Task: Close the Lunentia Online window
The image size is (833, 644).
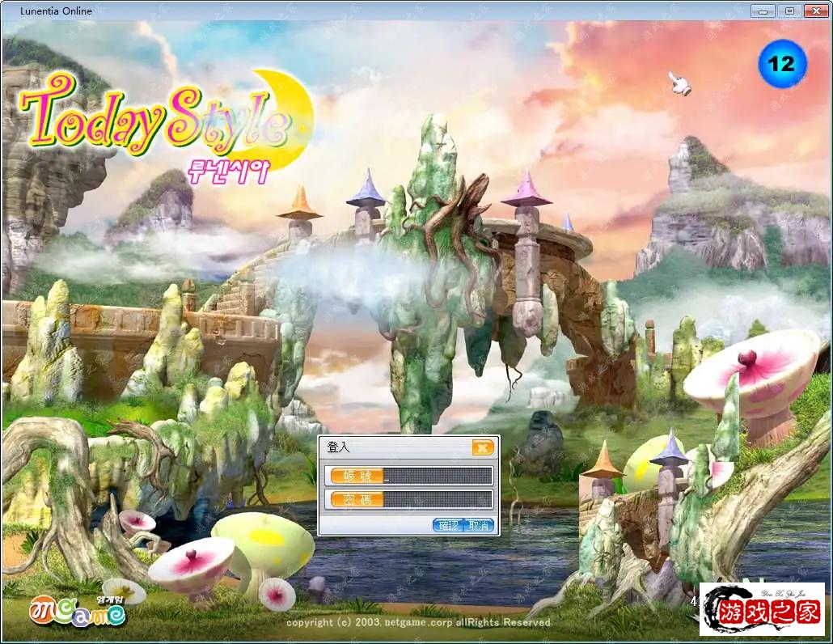Action: 815,11
